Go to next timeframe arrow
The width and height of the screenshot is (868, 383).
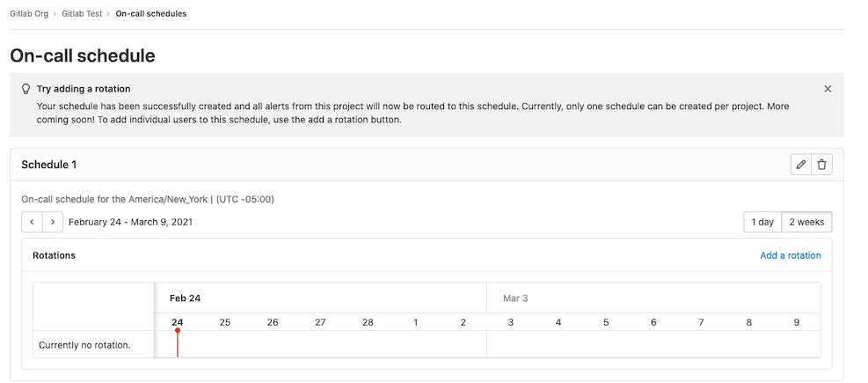pyautogui.click(x=53, y=222)
